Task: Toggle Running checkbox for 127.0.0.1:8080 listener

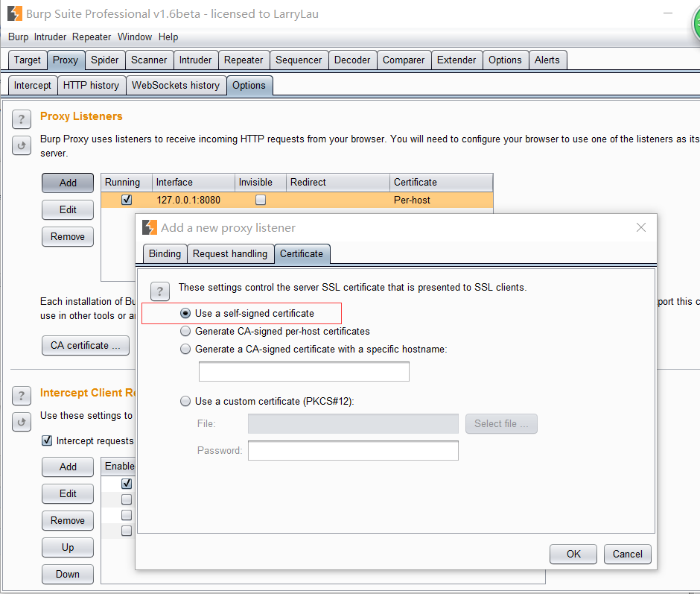Action: [127, 200]
